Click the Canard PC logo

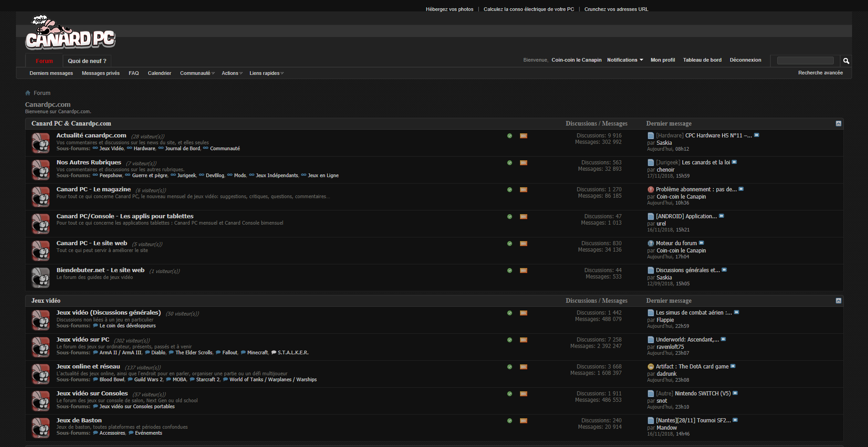pyautogui.click(x=70, y=32)
